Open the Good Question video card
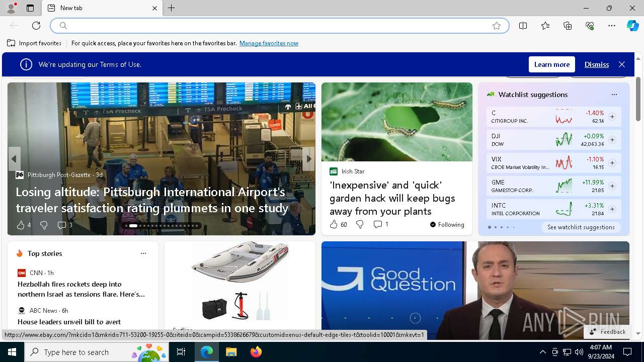Screen dimensions: 644x362 475,291
